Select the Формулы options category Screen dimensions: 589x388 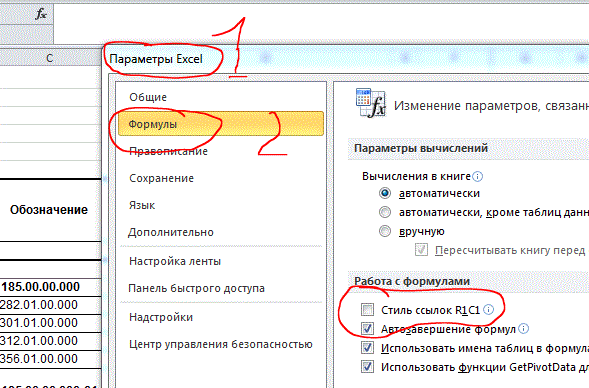(220, 124)
